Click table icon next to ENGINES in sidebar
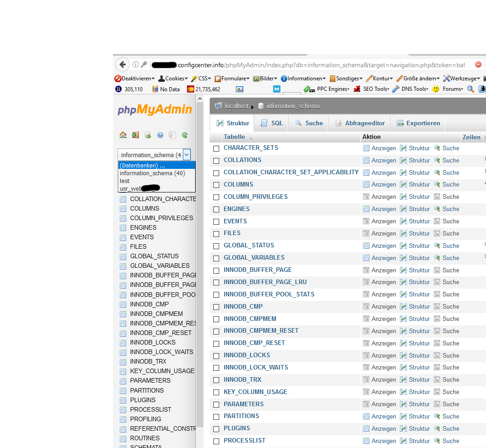The image size is (486, 448). click(123, 228)
